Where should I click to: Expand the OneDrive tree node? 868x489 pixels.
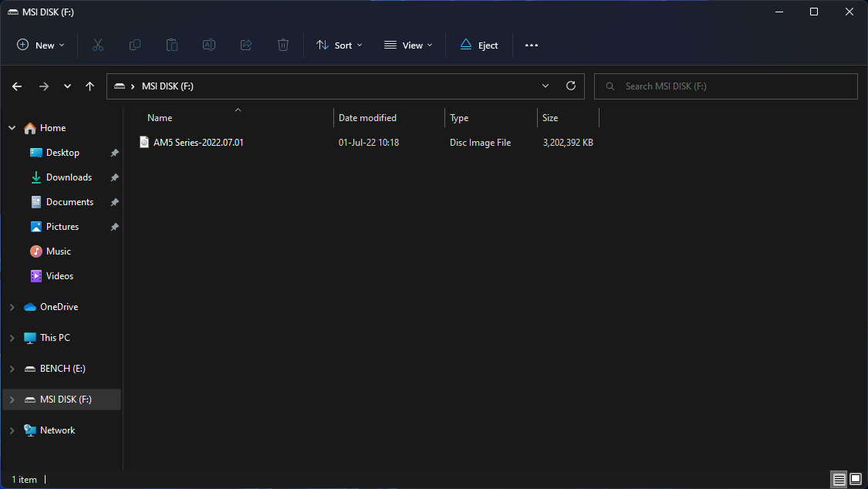pos(12,307)
